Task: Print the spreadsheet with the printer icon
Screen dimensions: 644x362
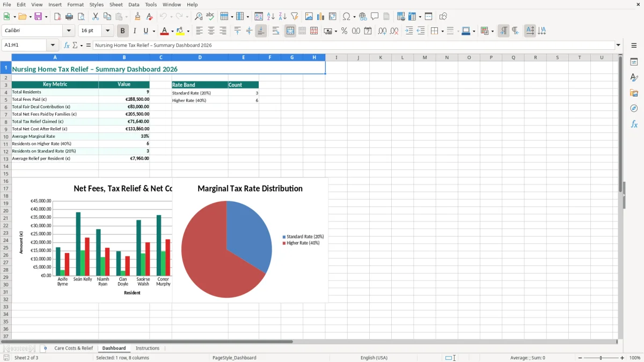Action: pyautogui.click(x=69, y=17)
